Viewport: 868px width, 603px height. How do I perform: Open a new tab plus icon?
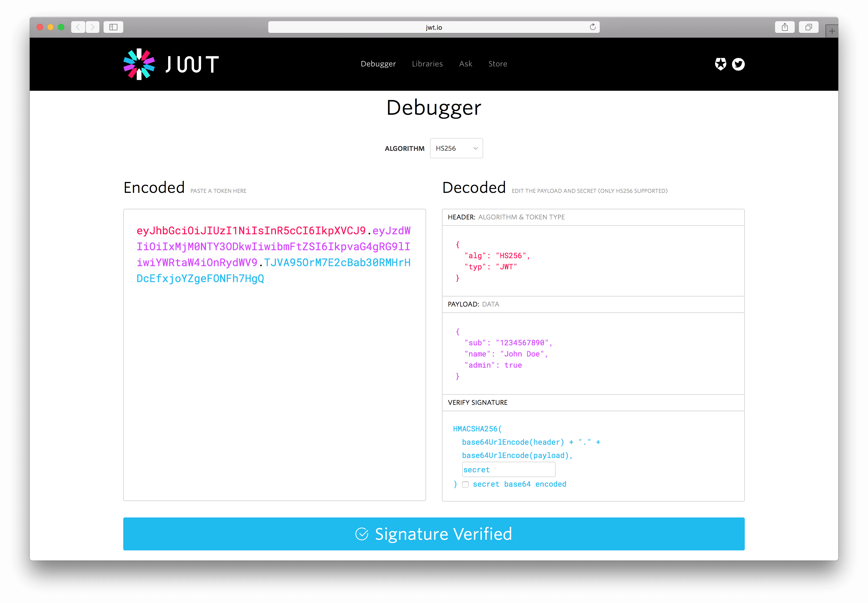point(832,31)
